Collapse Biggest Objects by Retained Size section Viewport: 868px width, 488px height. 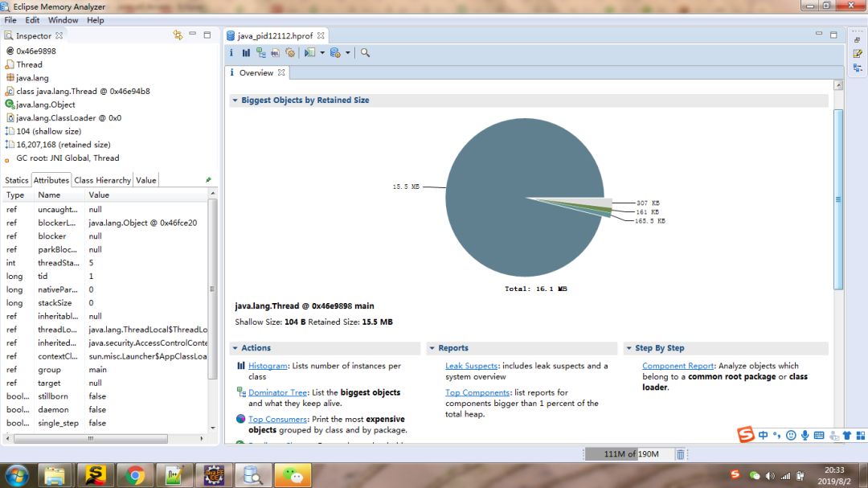pos(235,100)
